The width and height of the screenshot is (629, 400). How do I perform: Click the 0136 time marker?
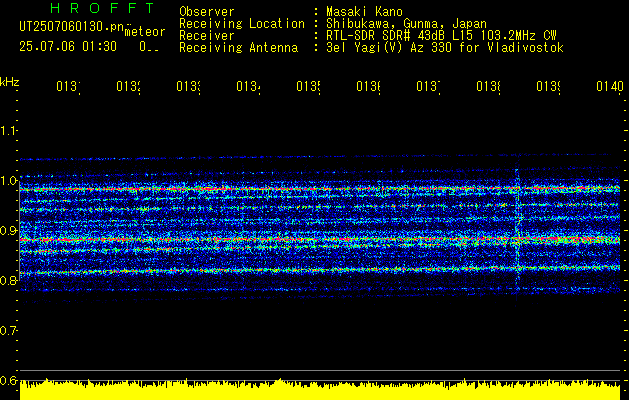click(x=369, y=86)
